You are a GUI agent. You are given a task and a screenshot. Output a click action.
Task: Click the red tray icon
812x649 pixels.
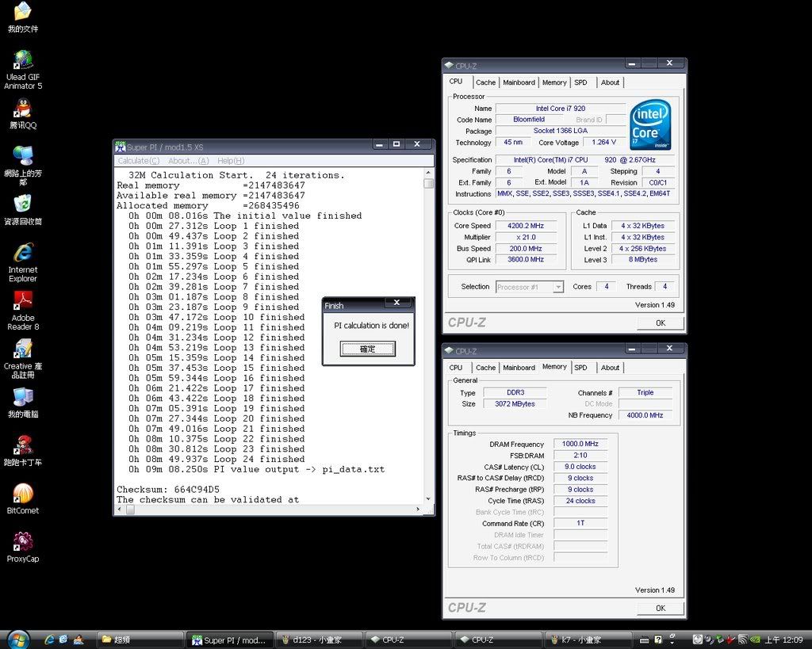(730, 639)
